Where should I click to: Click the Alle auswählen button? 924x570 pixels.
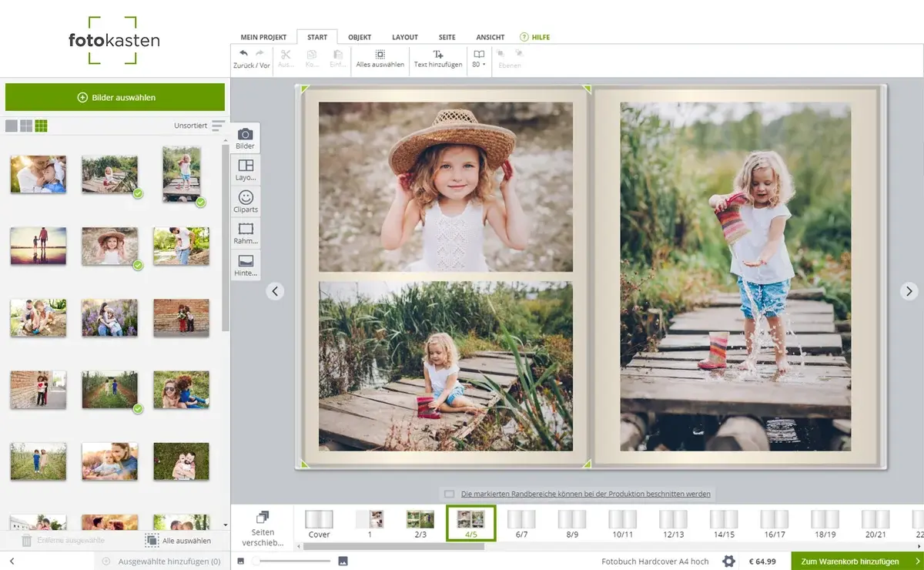(178, 541)
